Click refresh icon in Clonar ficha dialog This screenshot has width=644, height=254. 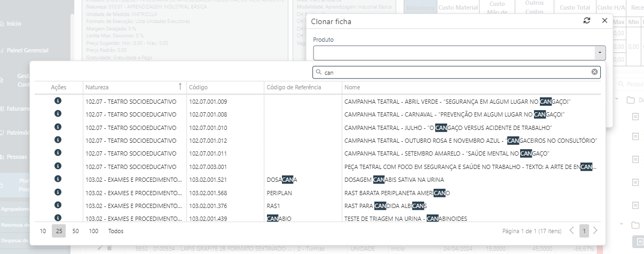click(x=587, y=20)
